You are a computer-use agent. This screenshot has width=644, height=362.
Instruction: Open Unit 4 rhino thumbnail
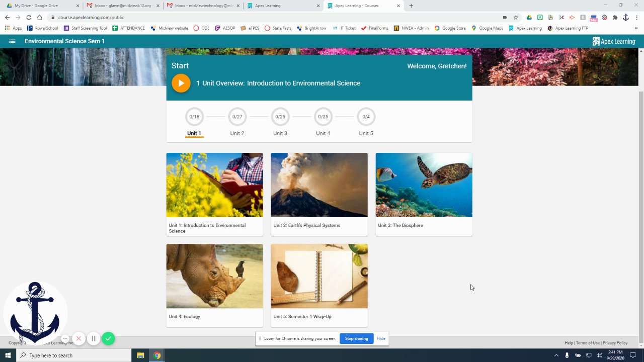[x=215, y=276]
